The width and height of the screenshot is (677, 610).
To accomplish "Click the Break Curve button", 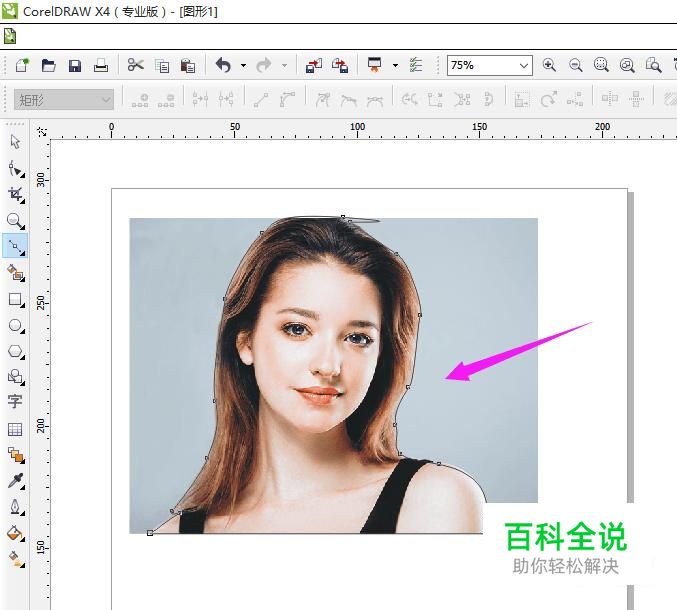I will point(226,99).
